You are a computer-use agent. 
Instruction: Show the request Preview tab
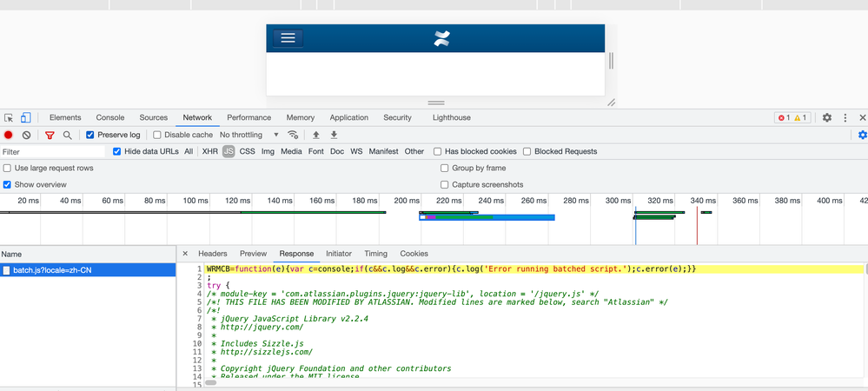pyautogui.click(x=253, y=254)
